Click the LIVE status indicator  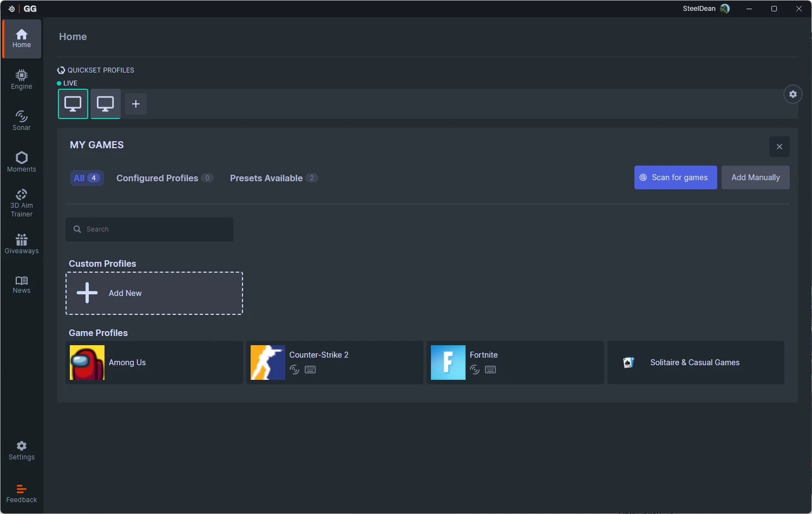67,83
